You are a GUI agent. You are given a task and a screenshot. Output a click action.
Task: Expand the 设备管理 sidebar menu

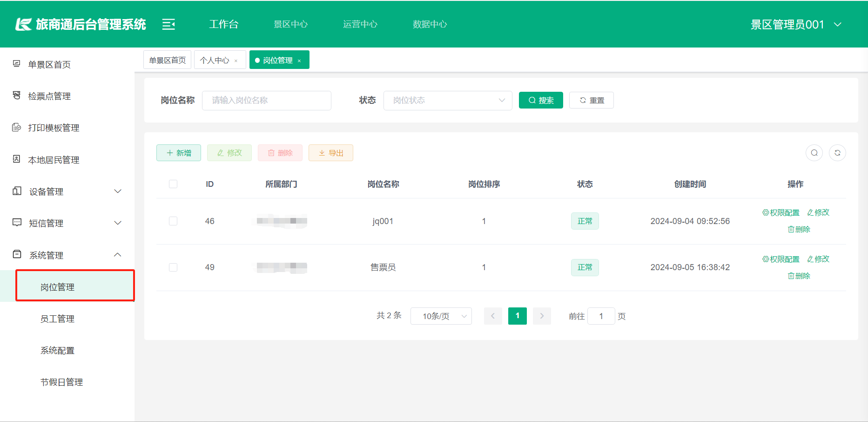point(67,191)
